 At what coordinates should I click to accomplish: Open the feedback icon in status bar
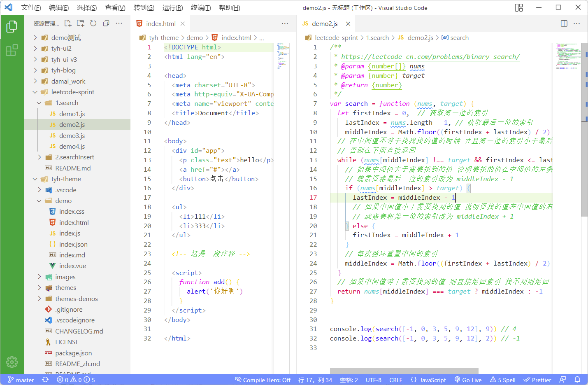click(x=562, y=380)
